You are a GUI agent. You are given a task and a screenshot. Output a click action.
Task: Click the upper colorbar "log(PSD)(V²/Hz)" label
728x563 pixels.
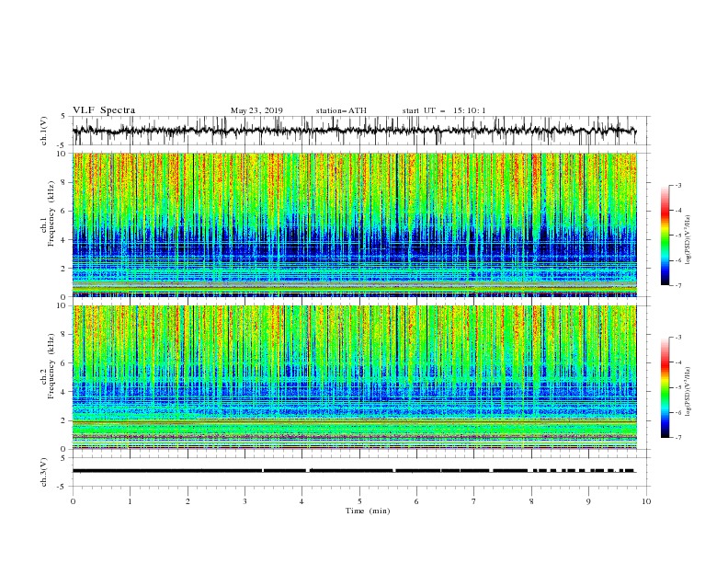[x=688, y=240]
